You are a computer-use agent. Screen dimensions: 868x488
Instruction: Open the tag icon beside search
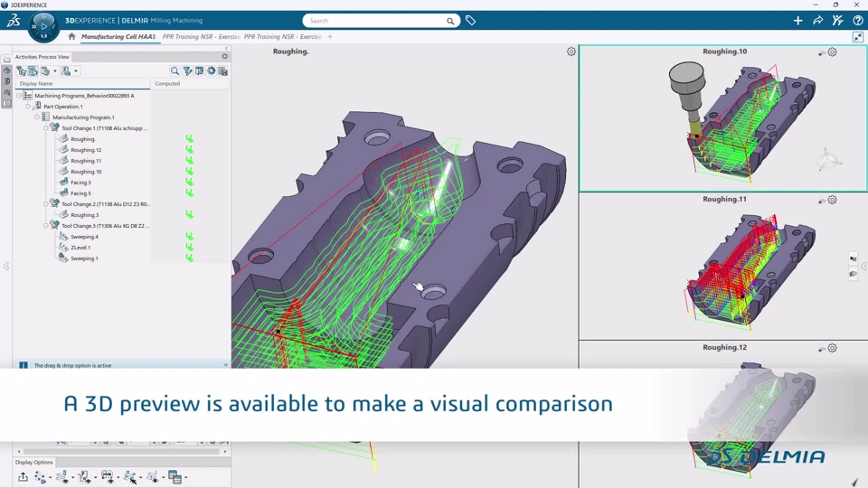coord(470,21)
